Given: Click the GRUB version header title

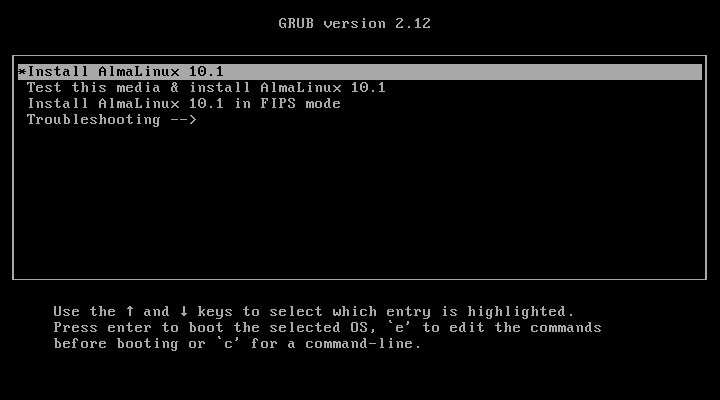Looking at the screenshot, I should click(354, 23).
